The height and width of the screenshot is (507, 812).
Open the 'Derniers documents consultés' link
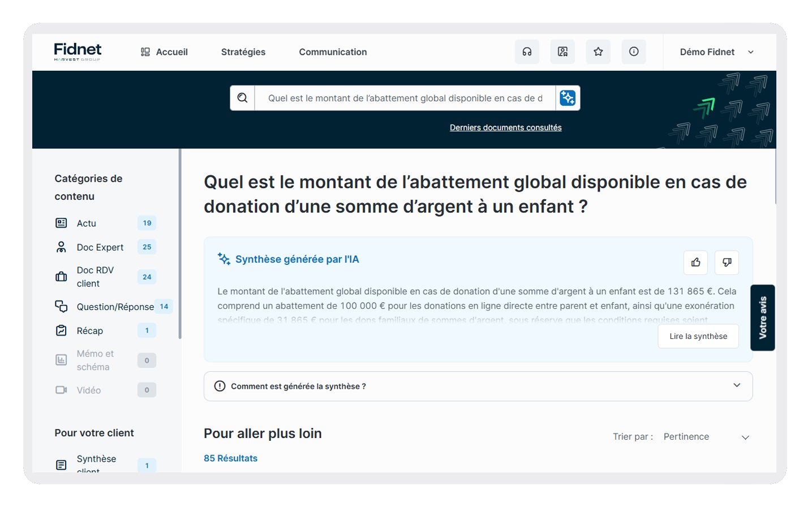pos(505,127)
